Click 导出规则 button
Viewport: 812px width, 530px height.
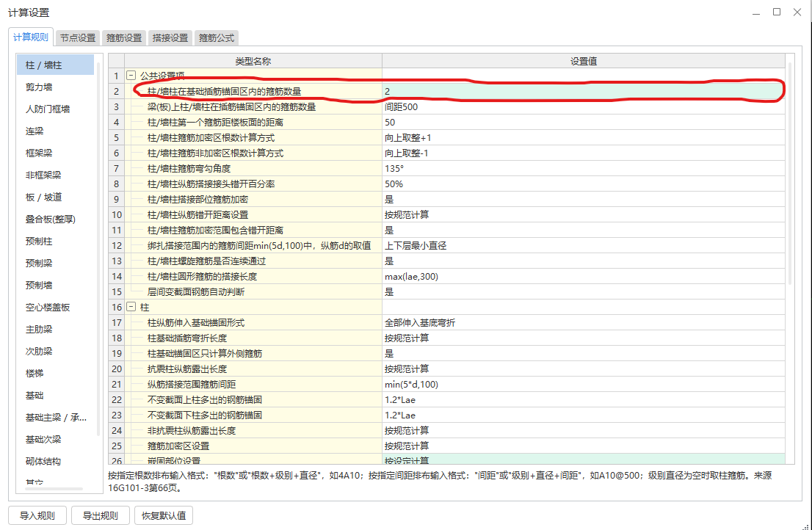(101, 515)
